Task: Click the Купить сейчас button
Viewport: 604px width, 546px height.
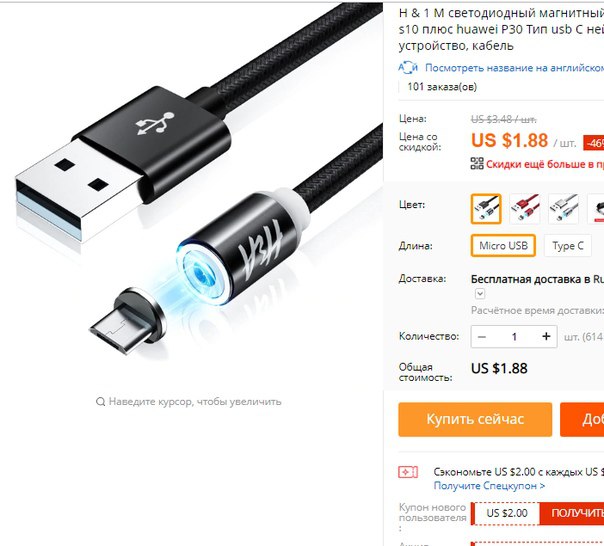Action: pyautogui.click(x=475, y=419)
